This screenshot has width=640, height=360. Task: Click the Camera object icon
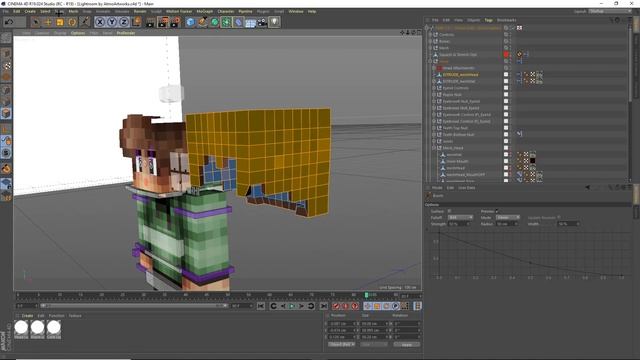coord(262,22)
